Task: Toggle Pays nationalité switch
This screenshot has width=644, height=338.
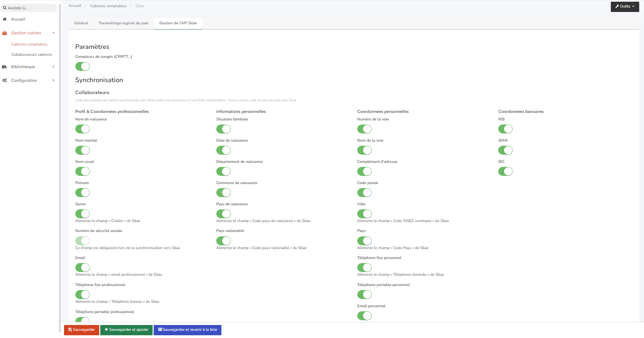Action: pyautogui.click(x=223, y=241)
